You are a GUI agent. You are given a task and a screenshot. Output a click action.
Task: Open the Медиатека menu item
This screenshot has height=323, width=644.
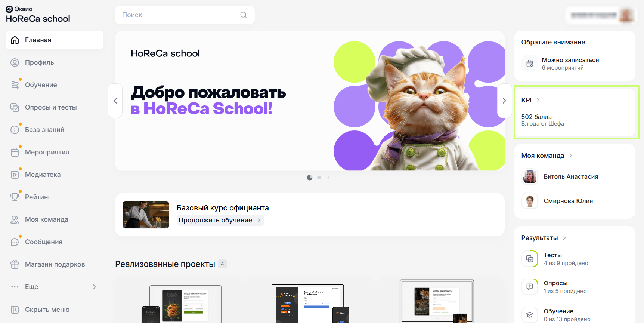(x=55, y=175)
